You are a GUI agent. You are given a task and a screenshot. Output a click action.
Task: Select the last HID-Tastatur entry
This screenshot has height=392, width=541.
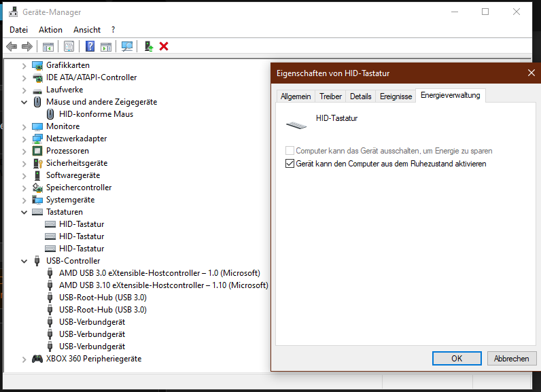[x=82, y=249]
